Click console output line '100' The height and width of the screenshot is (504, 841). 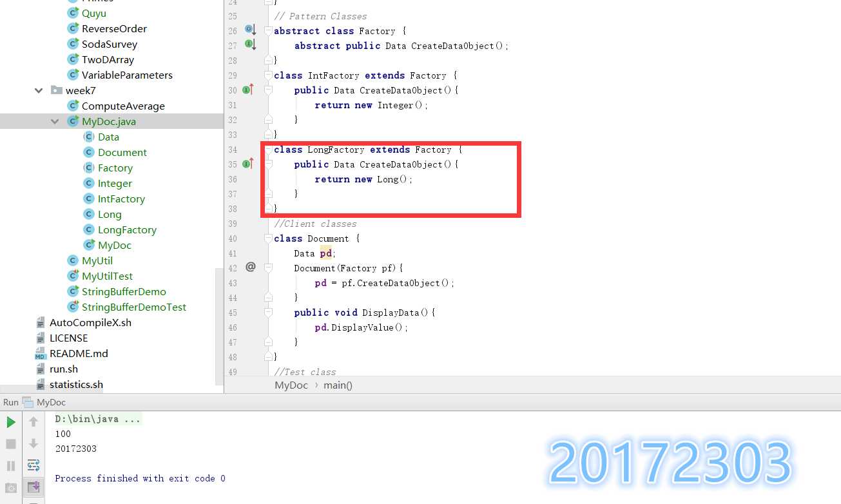pyautogui.click(x=63, y=434)
